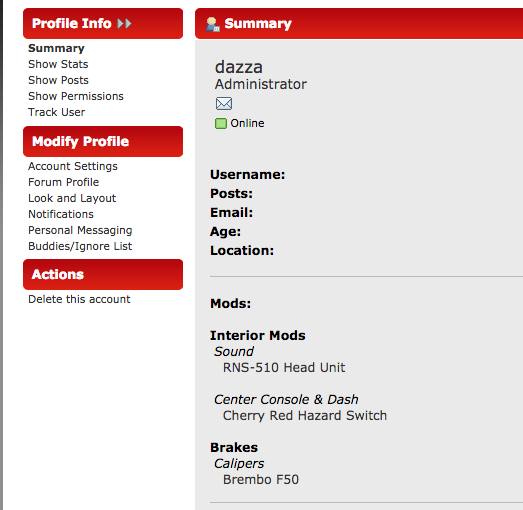The width and height of the screenshot is (523, 510).
Task: Click the Profile Info section header
Action: (x=103, y=24)
